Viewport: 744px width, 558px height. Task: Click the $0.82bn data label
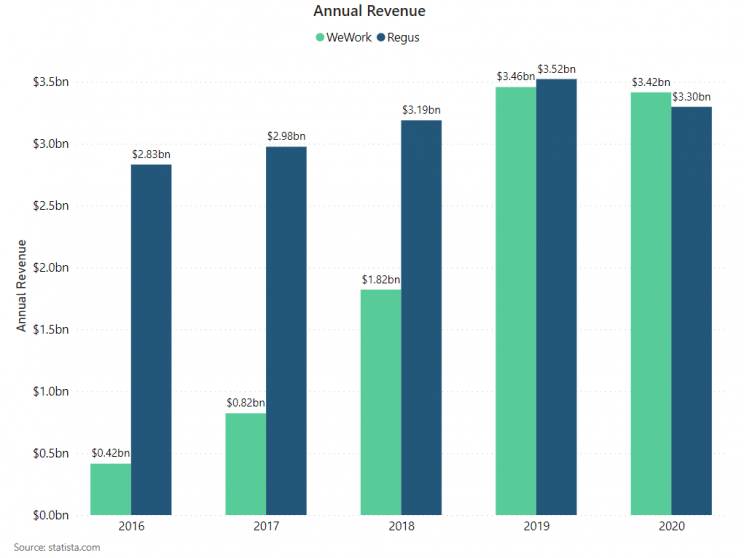point(246,403)
